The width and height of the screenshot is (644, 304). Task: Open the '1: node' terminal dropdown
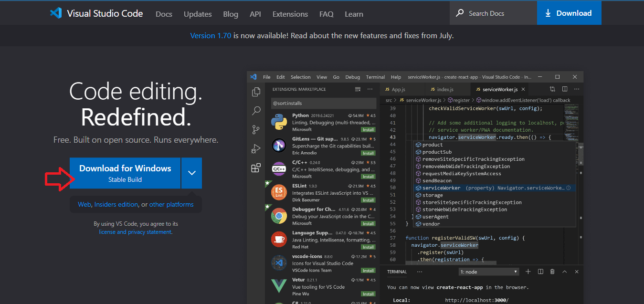[489, 272]
